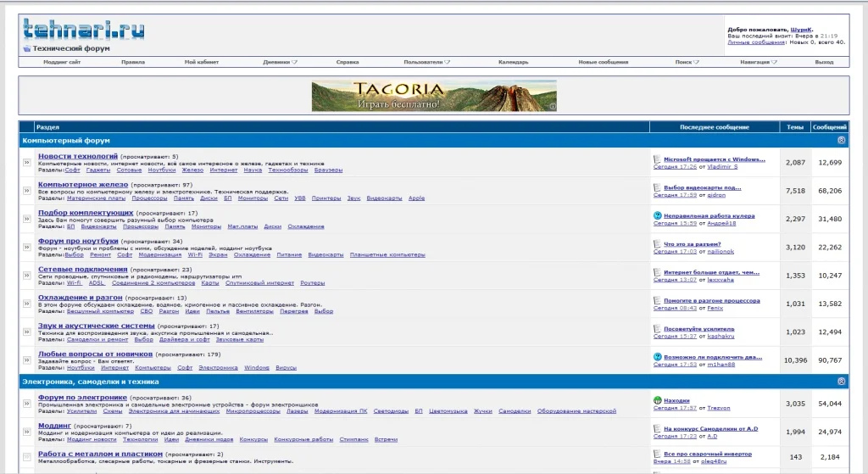Click status icon beside Работа с металлом и пластиком
This screenshot has width=868, height=474.
(26, 457)
